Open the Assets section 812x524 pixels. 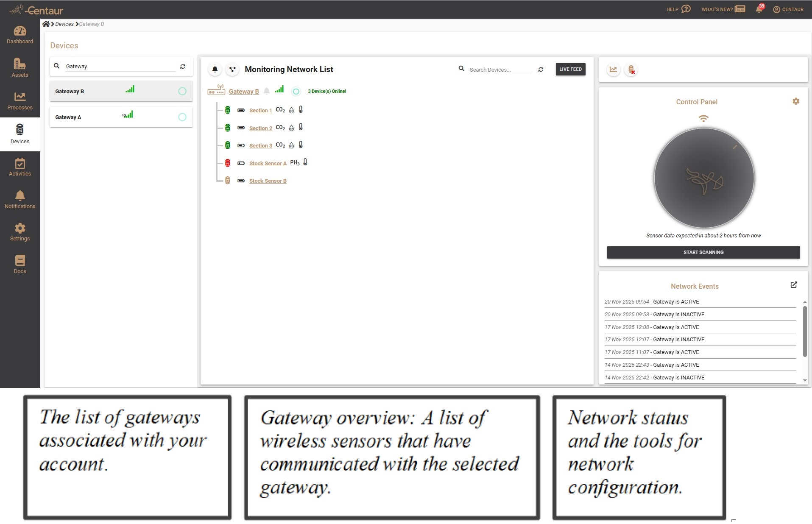20,67
